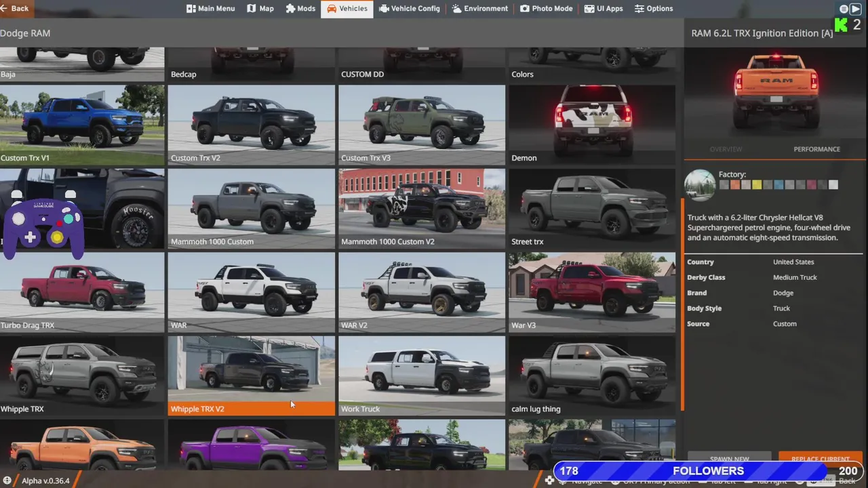This screenshot has height=488, width=868.
Task: Select the orange truck in bottom row
Action: click(82, 445)
